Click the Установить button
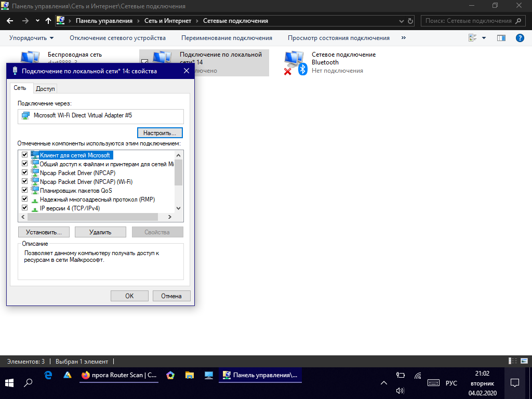 coord(44,232)
